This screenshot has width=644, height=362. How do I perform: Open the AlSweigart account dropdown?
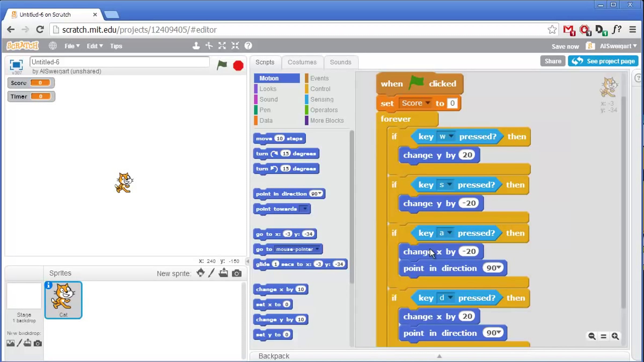click(618, 46)
